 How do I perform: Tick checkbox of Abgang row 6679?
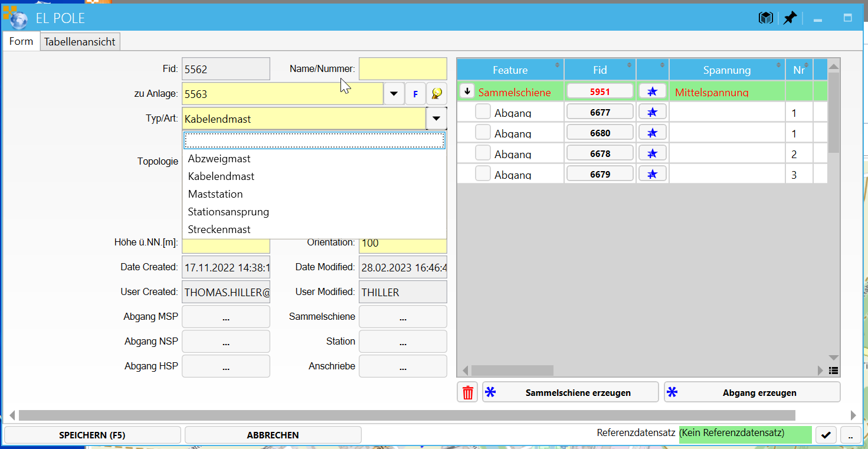[x=483, y=173]
